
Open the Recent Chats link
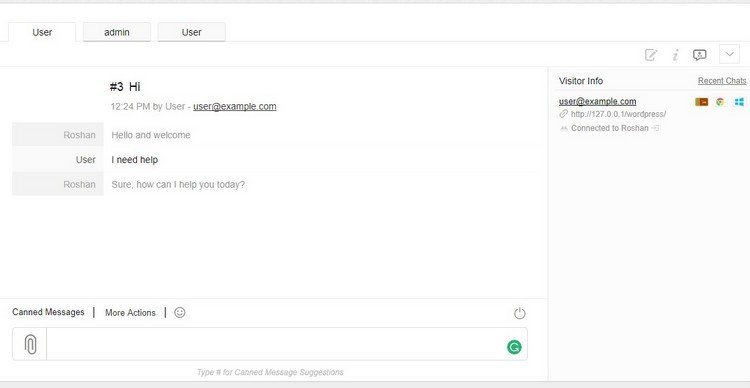(x=722, y=81)
